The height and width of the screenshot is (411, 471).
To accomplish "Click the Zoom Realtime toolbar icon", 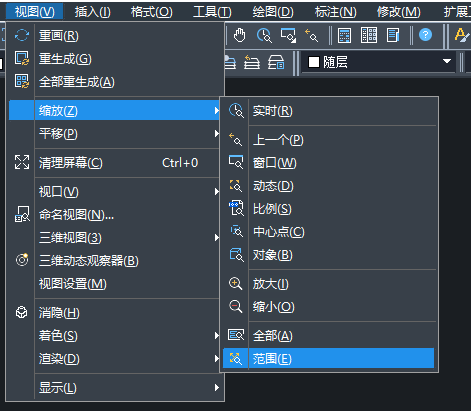I will coord(264,35).
